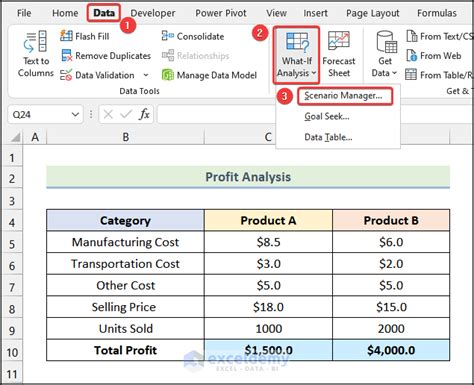Switch to the Formulas tab
This screenshot has width=474, height=385.
[437, 13]
